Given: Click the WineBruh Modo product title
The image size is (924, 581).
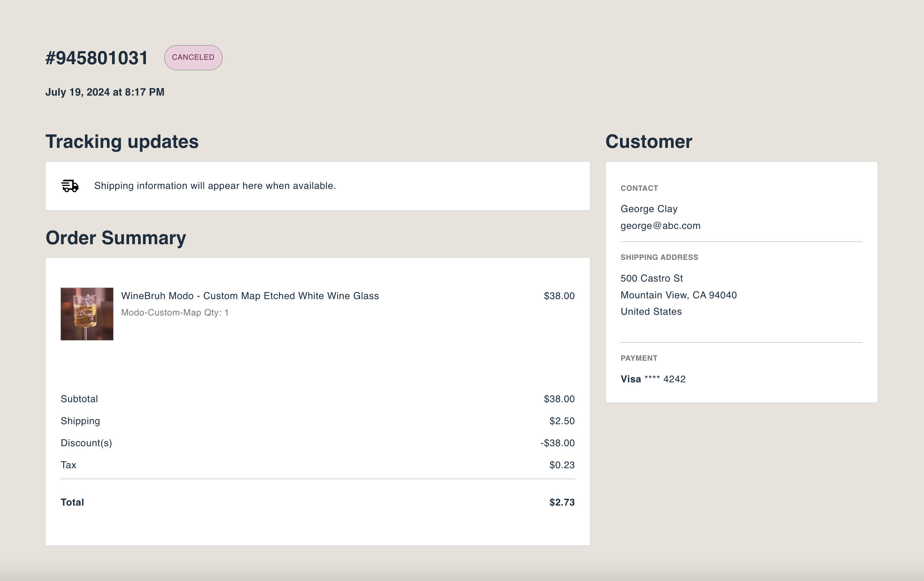Looking at the screenshot, I should 250,296.
